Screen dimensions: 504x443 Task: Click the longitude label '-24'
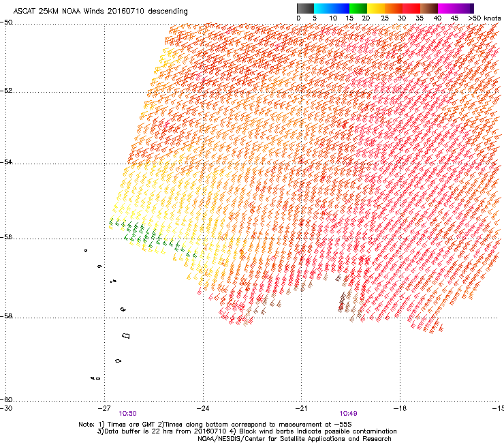[x=203, y=408]
